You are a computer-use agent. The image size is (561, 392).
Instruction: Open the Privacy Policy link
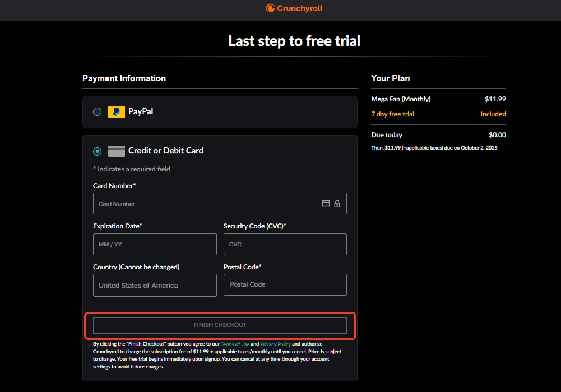point(275,344)
